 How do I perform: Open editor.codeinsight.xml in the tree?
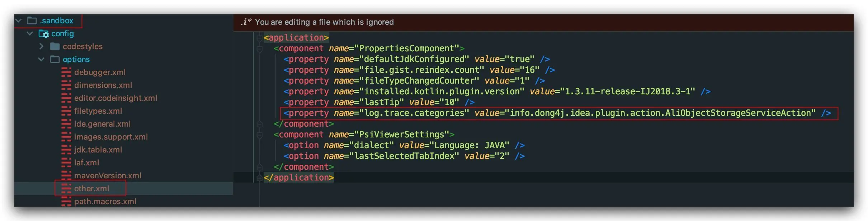(115, 98)
